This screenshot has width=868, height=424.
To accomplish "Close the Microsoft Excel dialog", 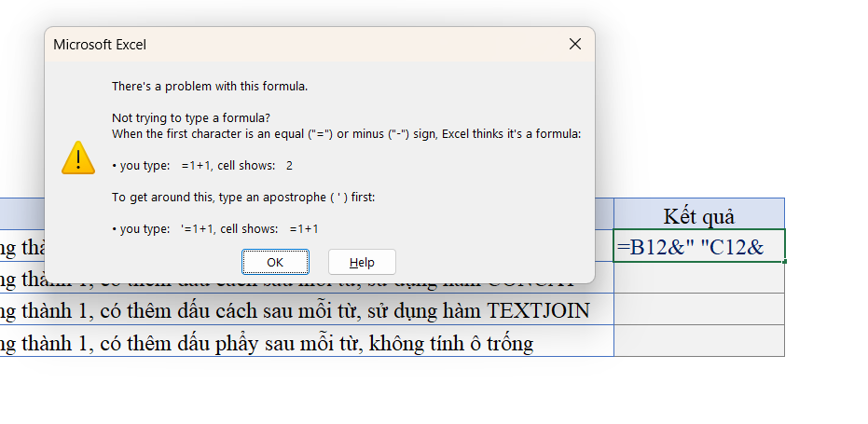I will (x=575, y=45).
